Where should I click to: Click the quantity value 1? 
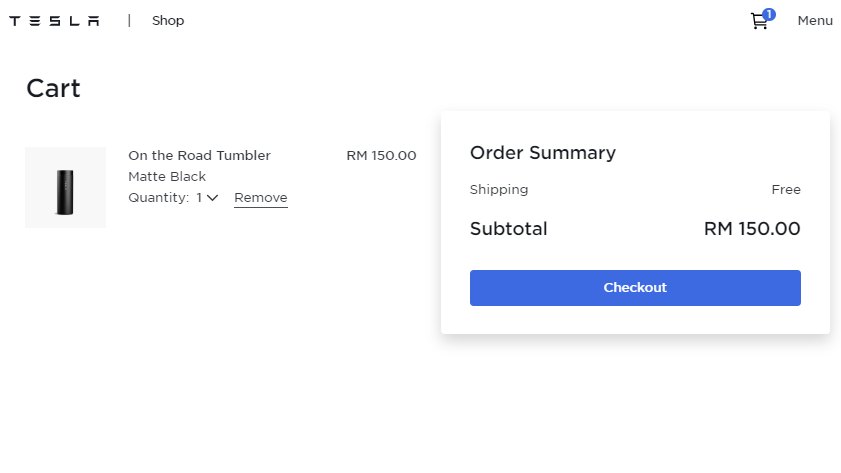point(199,198)
